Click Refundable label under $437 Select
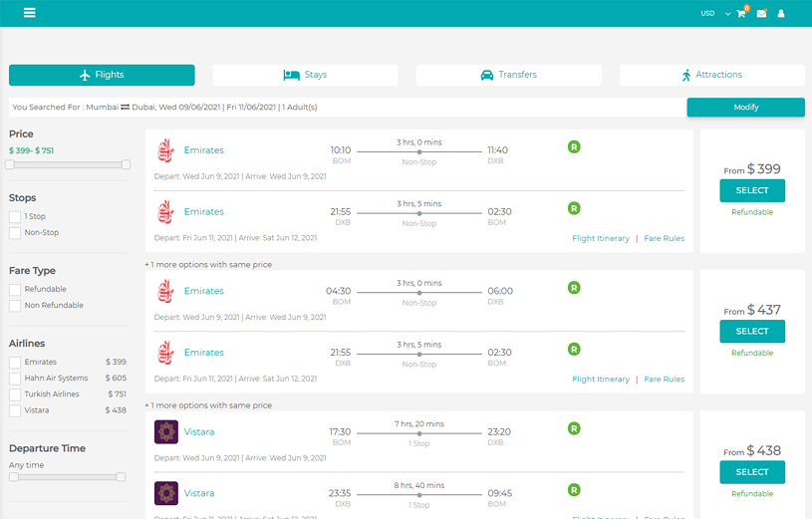This screenshot has height=519, width=812. click(752, 354)
